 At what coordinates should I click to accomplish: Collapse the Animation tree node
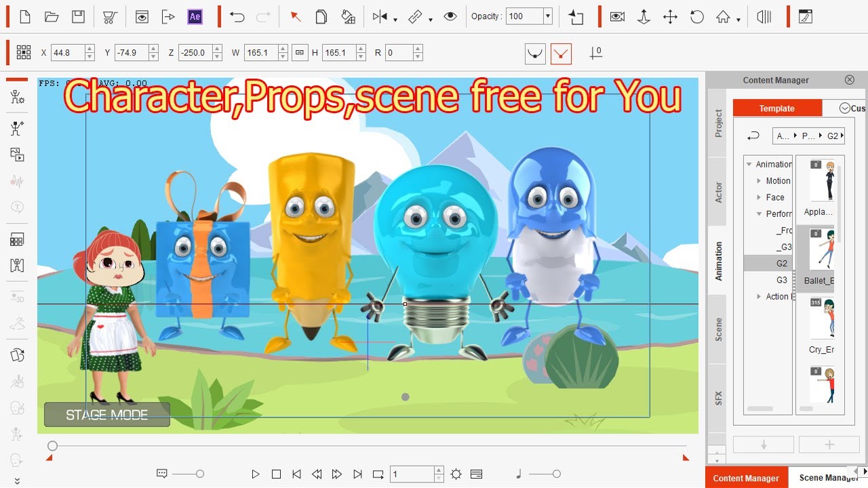749,164
